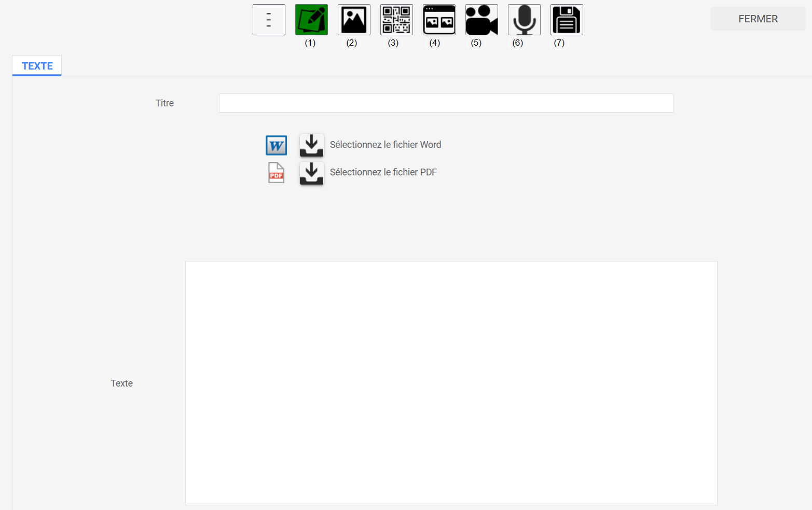Click inside the large Texte area
The width and height of the screenshot is (812, 510).
tap(451, 383)
